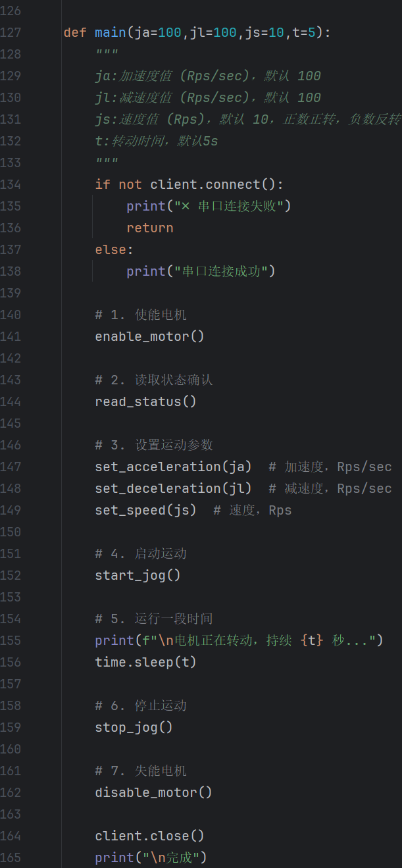Click the disable_motor() call
The image size is (402, 868).
(153, 792)
